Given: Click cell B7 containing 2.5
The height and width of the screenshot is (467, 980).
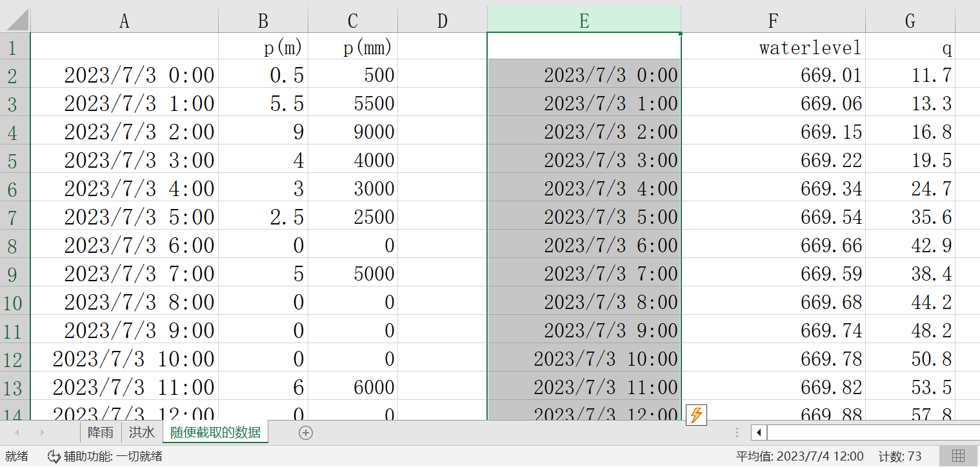Looking at the screenshot, I should point(263,217).
